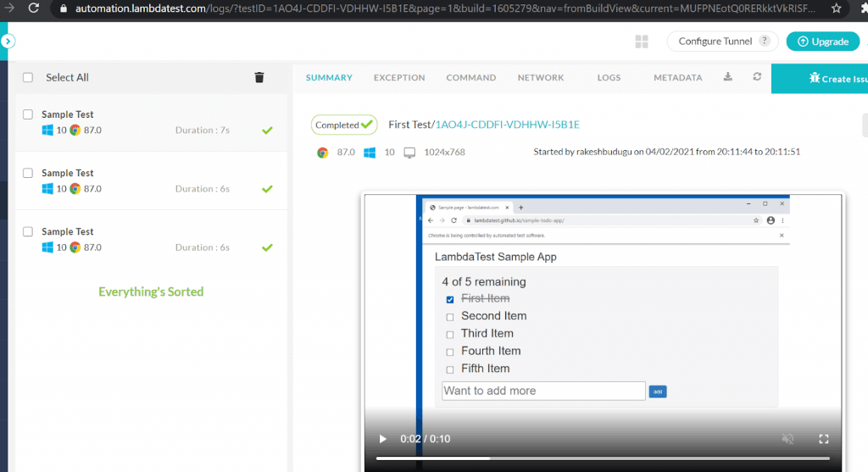868x472 pixels.
Task: Expand the left sidebar arrow
Action: click(8, 41)
